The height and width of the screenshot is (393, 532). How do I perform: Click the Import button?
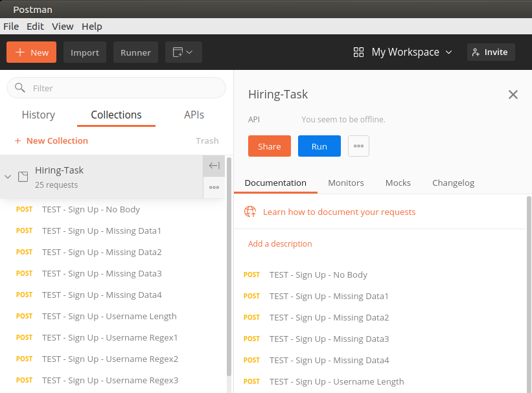85,52
